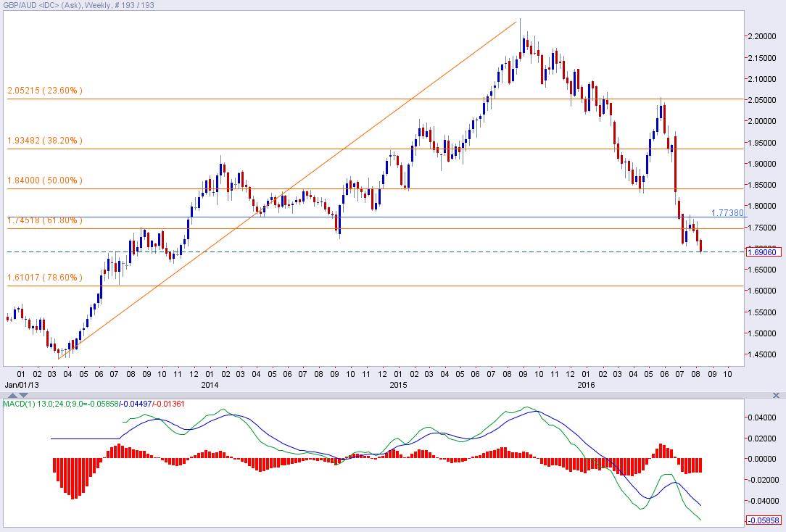
Task: Click the 1.77380 horizontal line label
Action: (727, 213)
